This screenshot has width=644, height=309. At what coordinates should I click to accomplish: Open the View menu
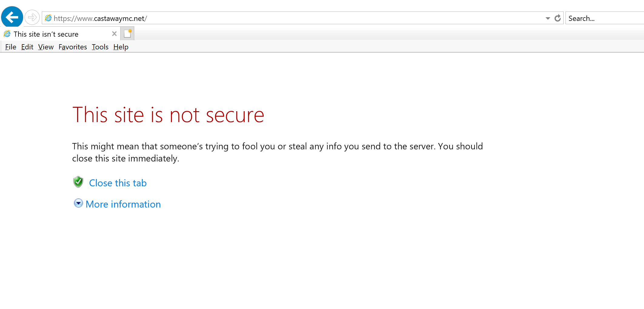[x=46, y=47]
